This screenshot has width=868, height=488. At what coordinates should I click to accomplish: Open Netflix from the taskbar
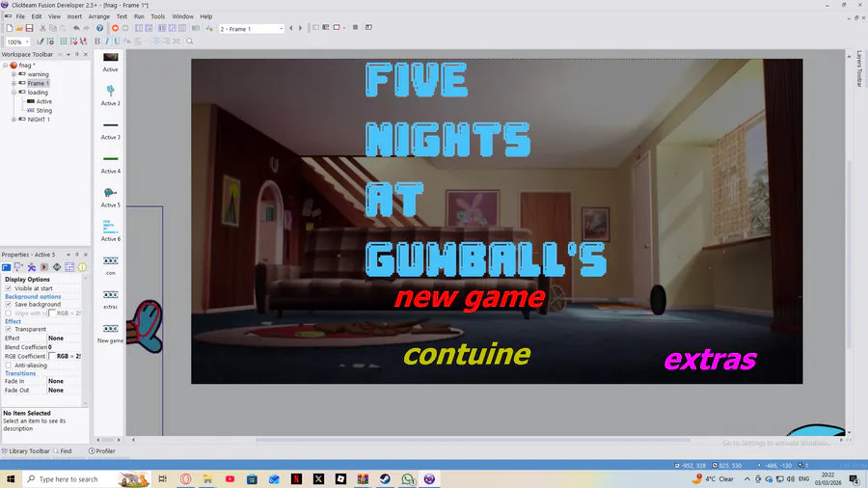pyautogui.click(x=296, y=479)
